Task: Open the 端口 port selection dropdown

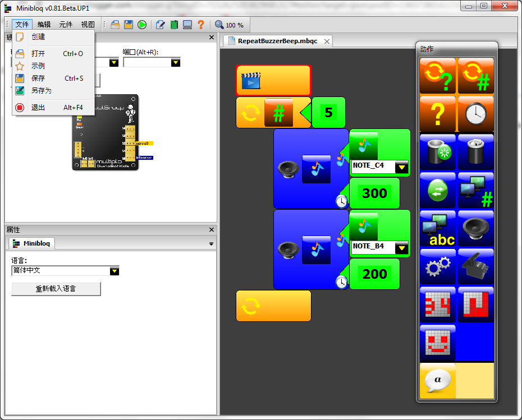Action: (176, 63)
